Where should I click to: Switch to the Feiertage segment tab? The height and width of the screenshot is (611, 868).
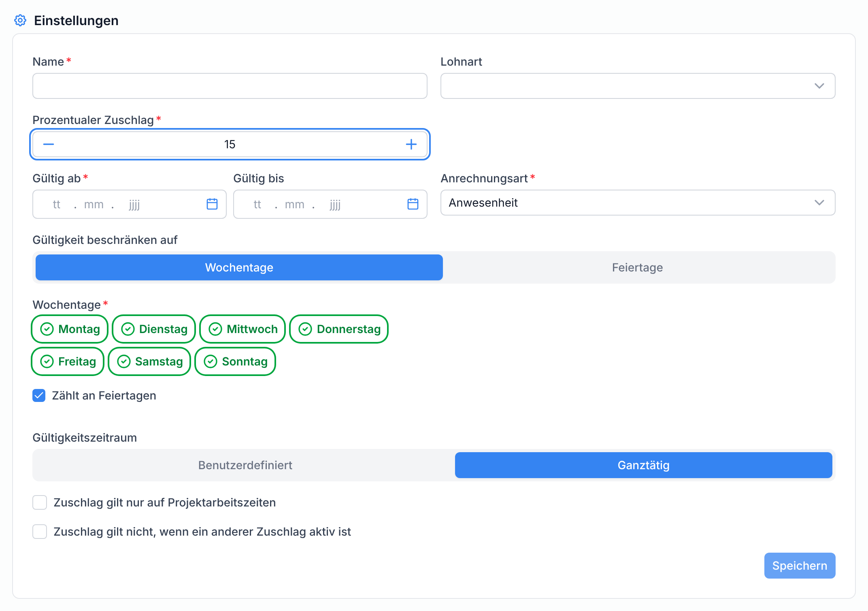tap(638, 267)
